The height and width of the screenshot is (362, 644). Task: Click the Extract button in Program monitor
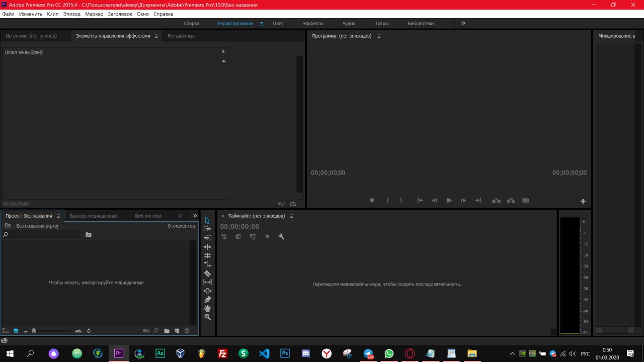tap(511, 201)
